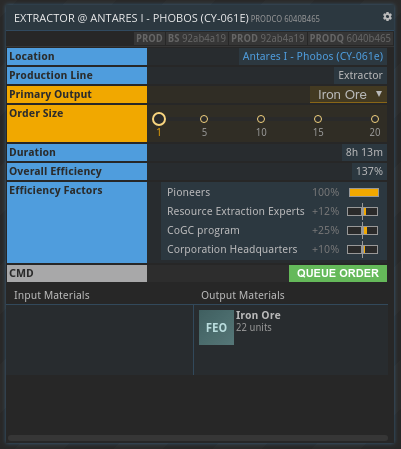Screen dimensions: 401x449
Task: Open the Iron Ore primary output dropdown
Action: coord(348,95)
